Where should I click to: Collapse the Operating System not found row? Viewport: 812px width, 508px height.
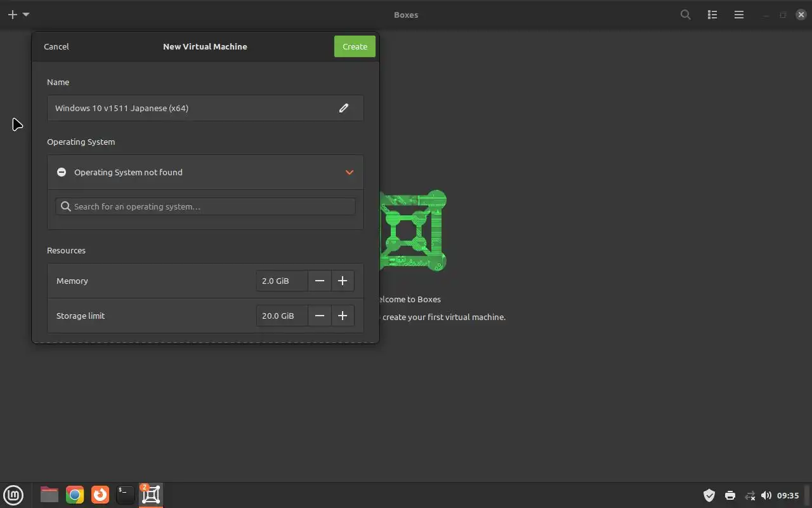pyautogui.click(x=205, y=172)
